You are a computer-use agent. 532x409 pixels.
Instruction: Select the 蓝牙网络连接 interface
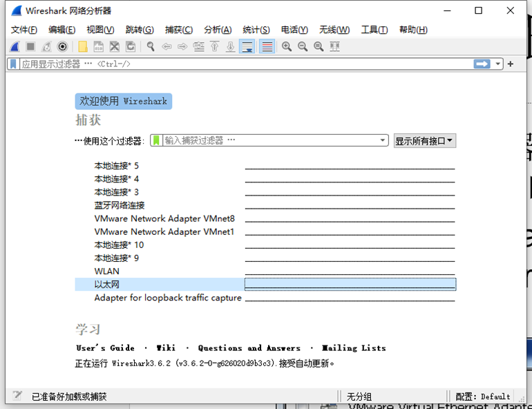pos(265,205)
